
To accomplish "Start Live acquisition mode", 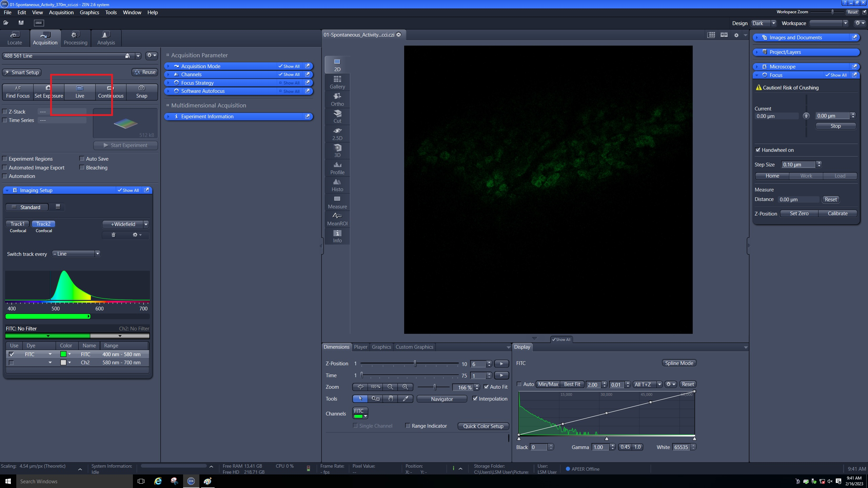I will pos(80,91).
